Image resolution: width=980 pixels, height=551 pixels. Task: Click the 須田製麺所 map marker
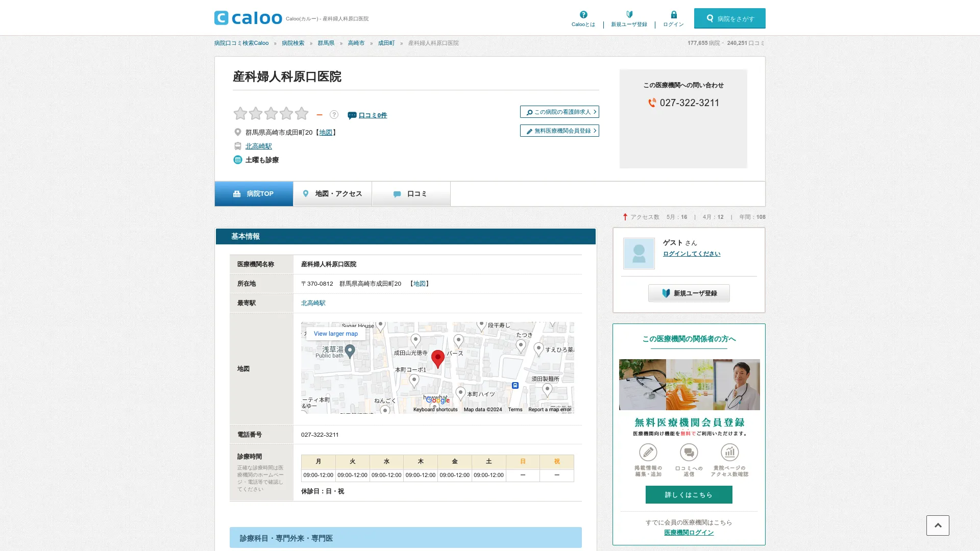547,390
